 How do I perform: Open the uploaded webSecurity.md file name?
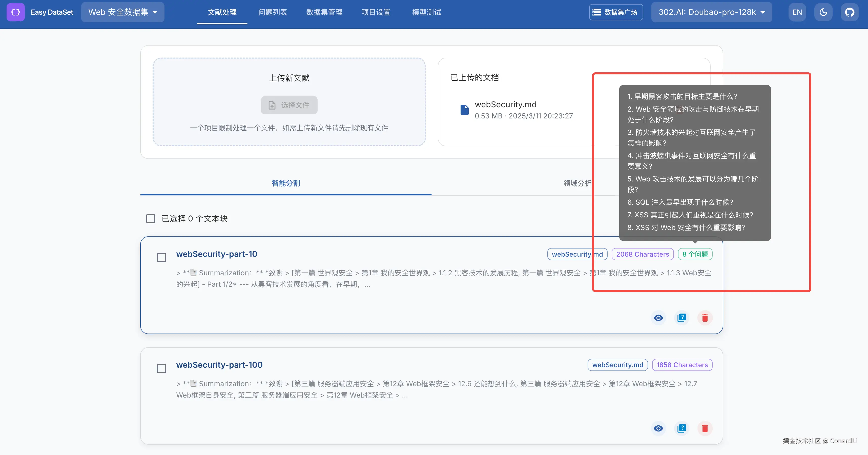tap(505, 105)
